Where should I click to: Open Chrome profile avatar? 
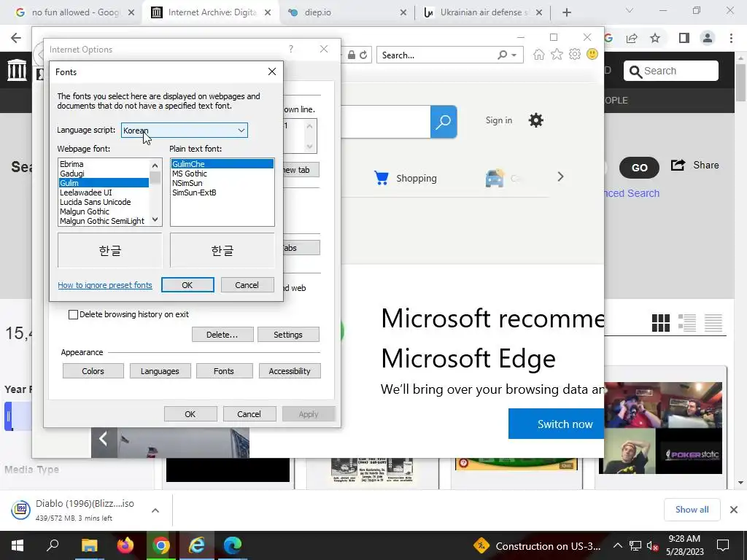point(708,38)
